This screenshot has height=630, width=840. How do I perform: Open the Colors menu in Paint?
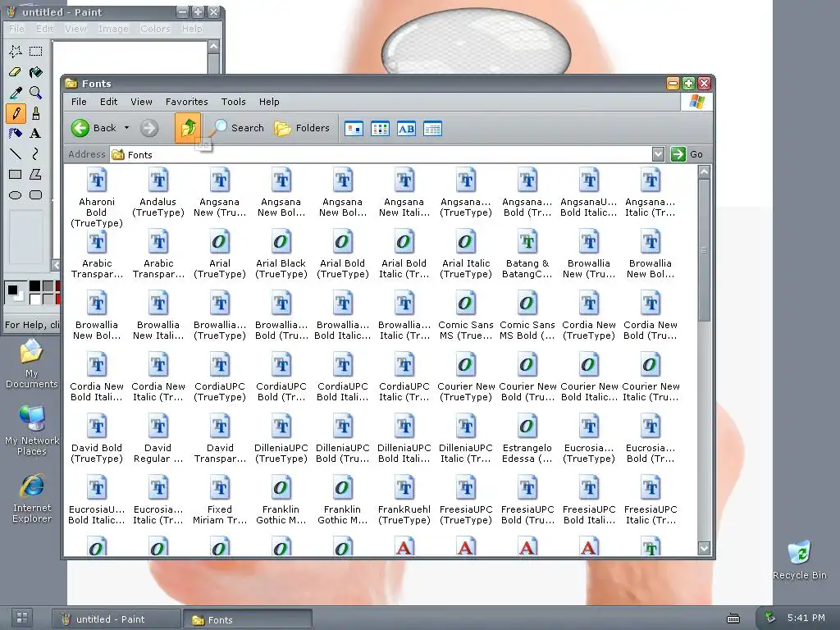click(x=155, y=29)
